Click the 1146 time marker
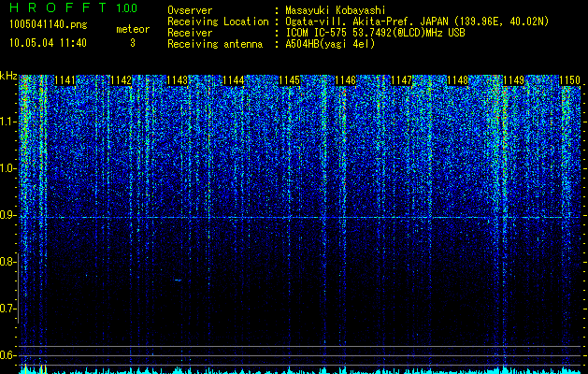Viewport: 588px width, 374px height. tap(345, 80)
